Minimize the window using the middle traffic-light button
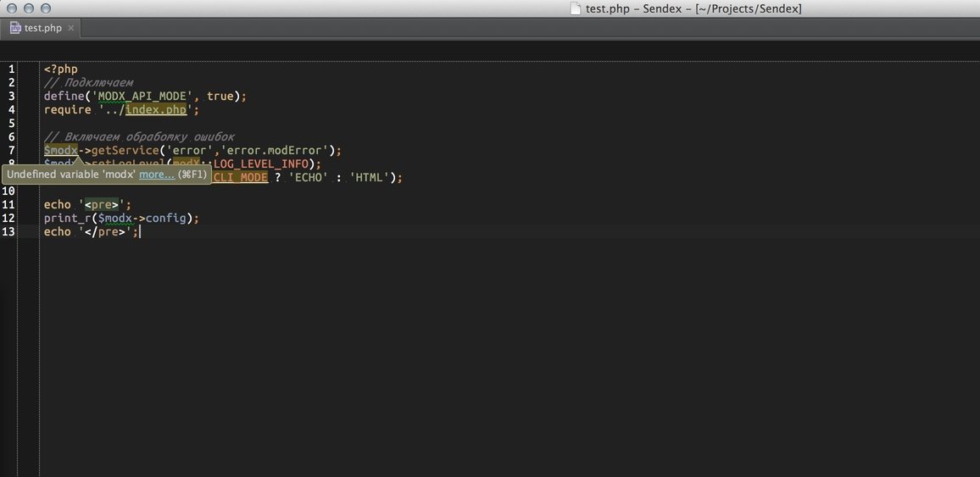Image resolution: width=980 pixels, height=477 pixels. [x=28, y=8]
